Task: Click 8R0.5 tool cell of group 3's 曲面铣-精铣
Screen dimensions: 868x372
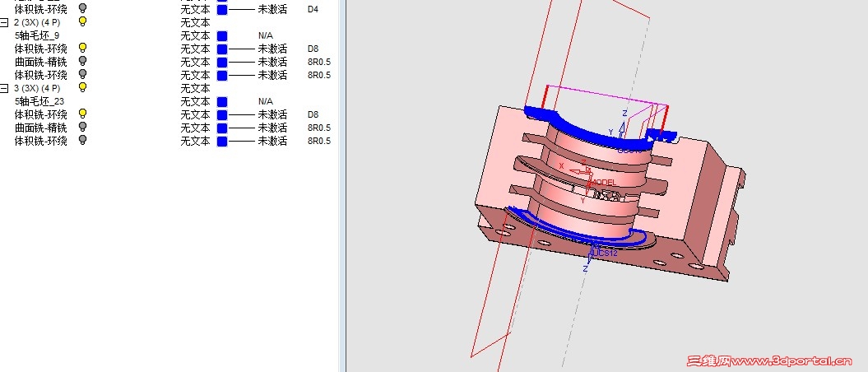Action: coord(319,128)
